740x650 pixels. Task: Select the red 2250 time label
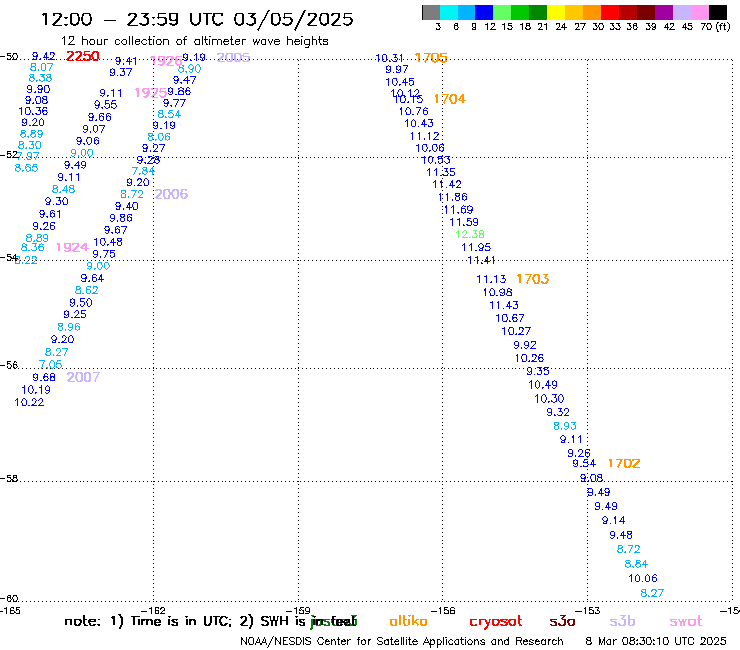(x=83, y=56)
